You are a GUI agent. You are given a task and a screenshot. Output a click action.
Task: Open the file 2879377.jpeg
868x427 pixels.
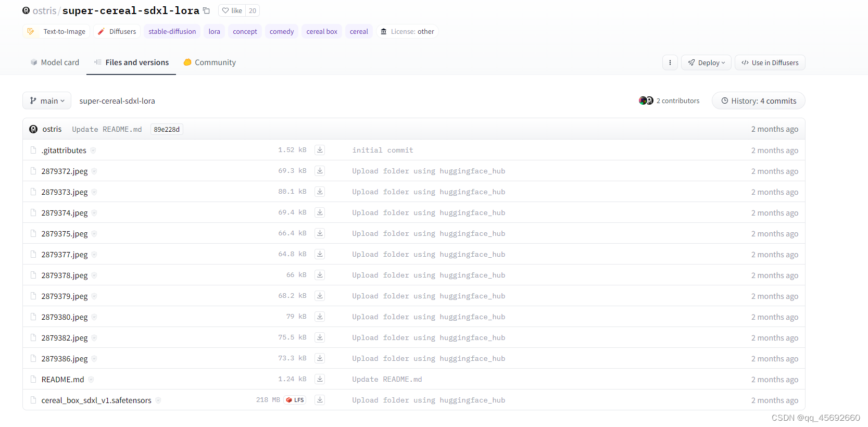click(65, 254)
